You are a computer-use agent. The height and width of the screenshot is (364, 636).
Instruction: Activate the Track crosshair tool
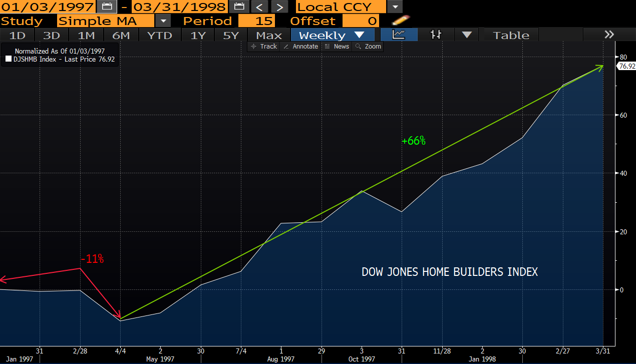click(264, 46)
